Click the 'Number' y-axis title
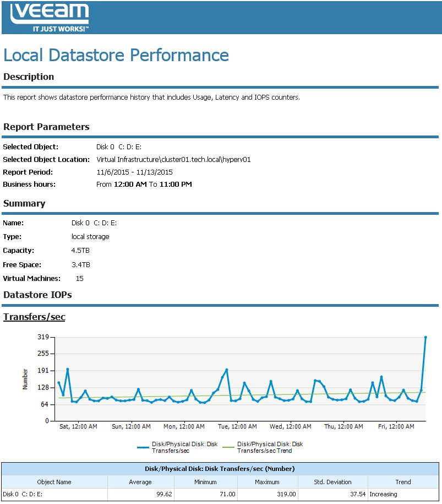 click(x=25, y=380)
